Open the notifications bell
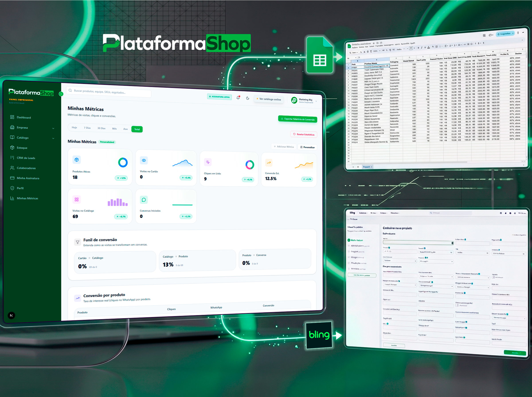 point(238,97)
